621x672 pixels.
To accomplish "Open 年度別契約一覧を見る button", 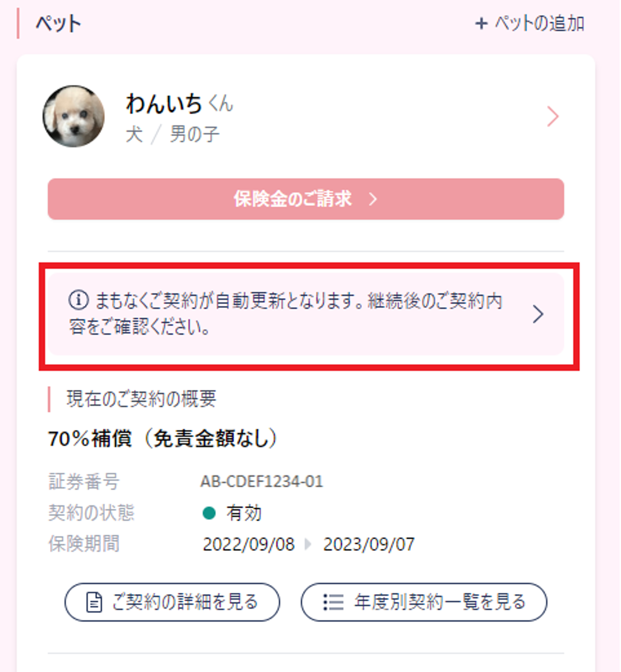I will click(424, 602).
